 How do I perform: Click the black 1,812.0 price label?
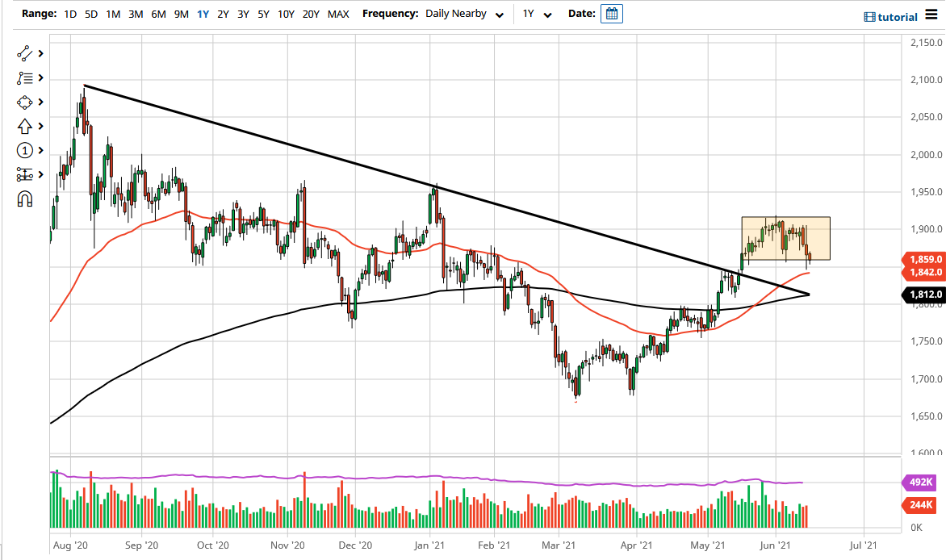tap(923, 295)
